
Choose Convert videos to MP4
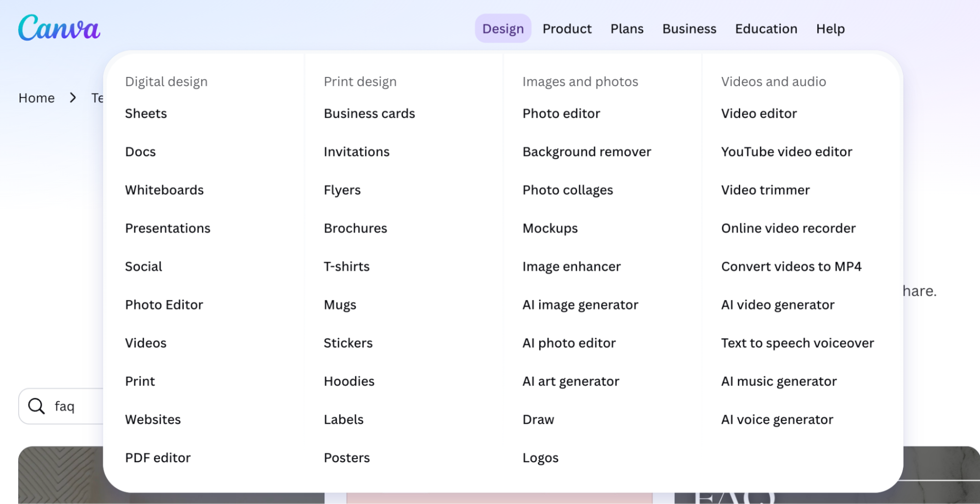[x=791, y=266]
